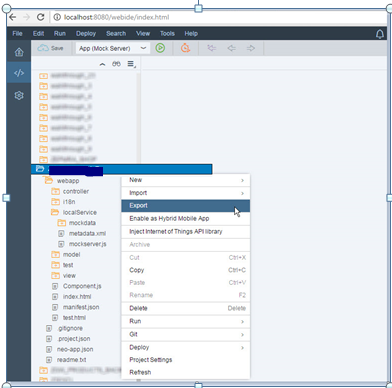Open Run submenu in context menu

point(186,321)
